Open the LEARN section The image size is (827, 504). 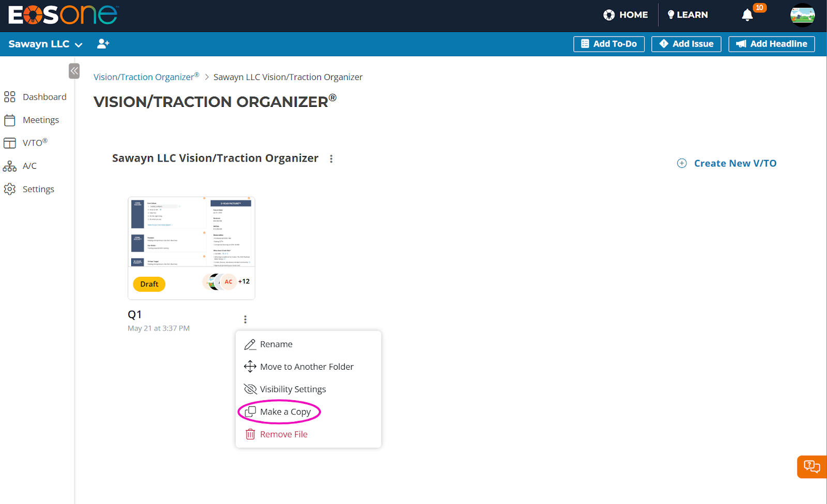coord(687,15)
